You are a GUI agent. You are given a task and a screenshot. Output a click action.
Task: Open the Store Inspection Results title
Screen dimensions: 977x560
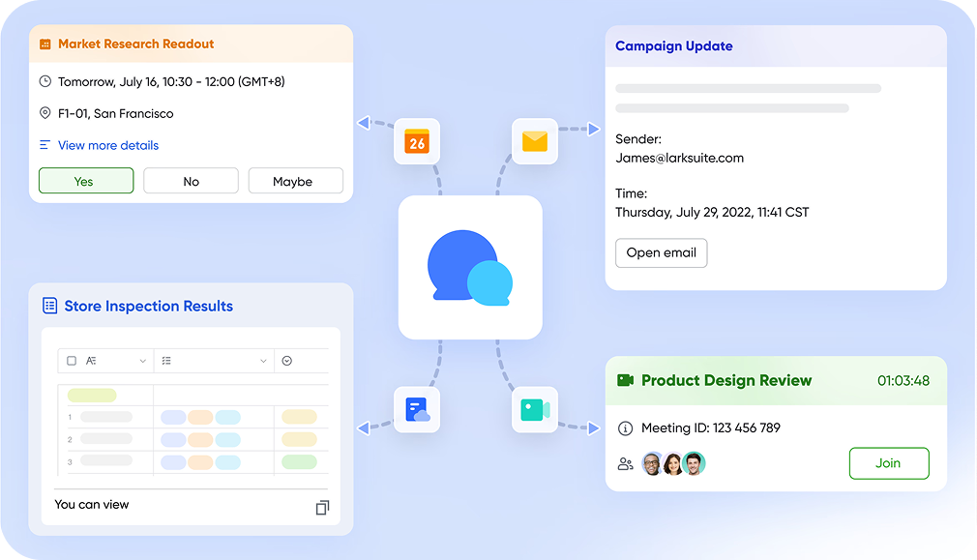148,306
